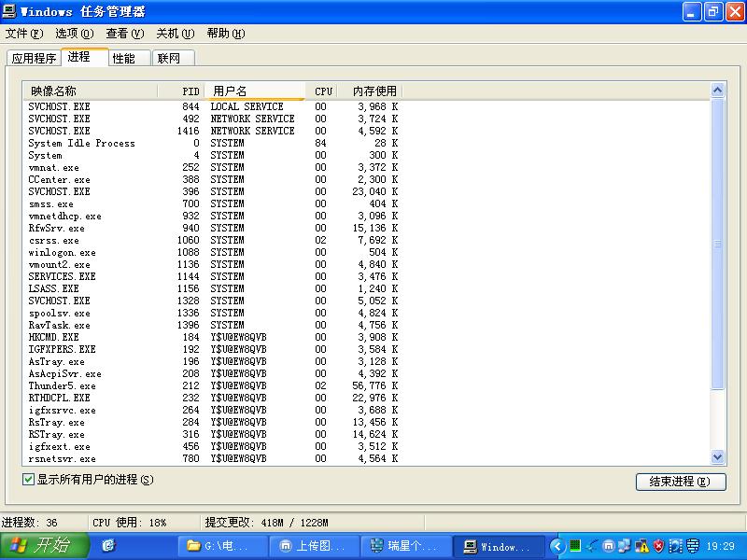
Task: Select the csrss.exe process
Action: (x=214, y=240)
